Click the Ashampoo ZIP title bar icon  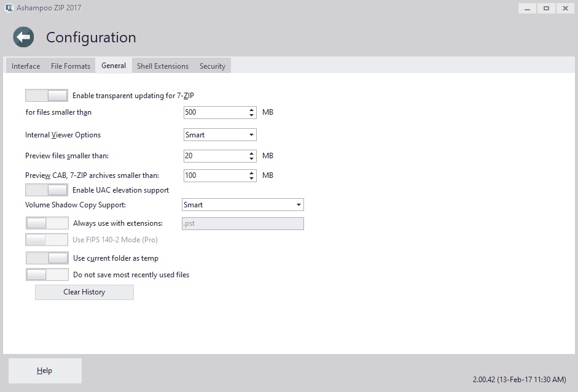pyautogui.click(x=9, y=8)
